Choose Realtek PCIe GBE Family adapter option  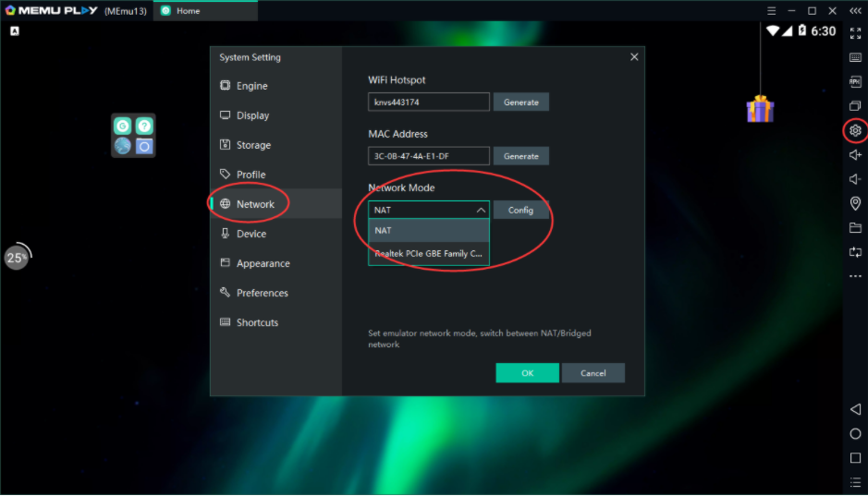tap(428, 253)
